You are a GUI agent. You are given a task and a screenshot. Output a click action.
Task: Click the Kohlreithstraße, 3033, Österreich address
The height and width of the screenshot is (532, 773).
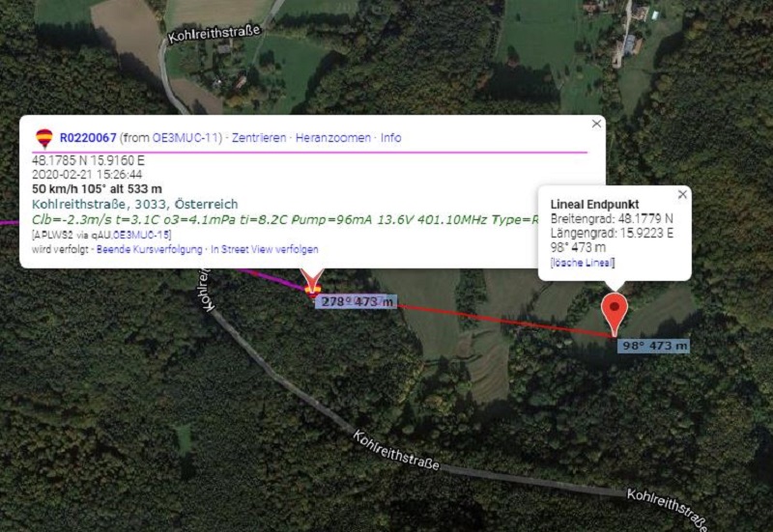[135, 204]
